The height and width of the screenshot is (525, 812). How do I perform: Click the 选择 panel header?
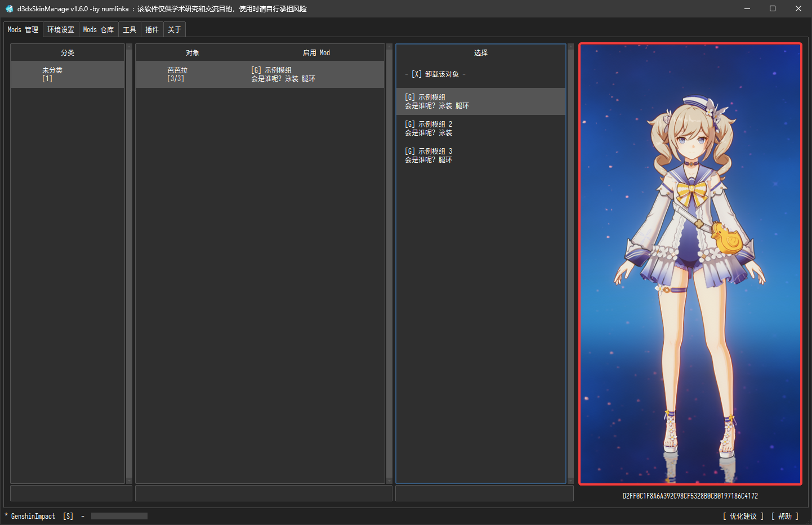[x=480, y=52]
